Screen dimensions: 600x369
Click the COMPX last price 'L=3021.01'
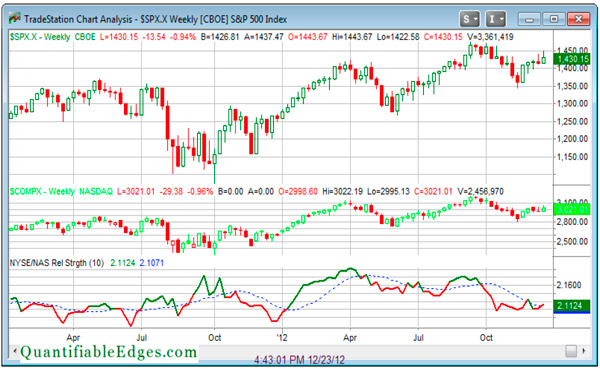tap(136, 191)
